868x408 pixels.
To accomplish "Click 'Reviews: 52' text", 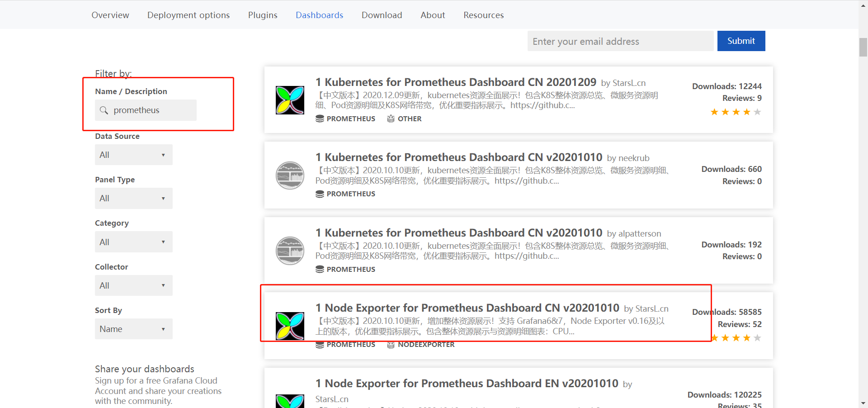I will tap(740, 324).
